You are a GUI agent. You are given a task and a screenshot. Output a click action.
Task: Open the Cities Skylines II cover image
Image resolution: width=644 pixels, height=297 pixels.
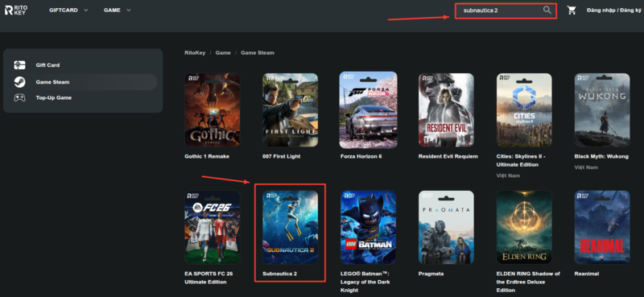pos(524,110)
